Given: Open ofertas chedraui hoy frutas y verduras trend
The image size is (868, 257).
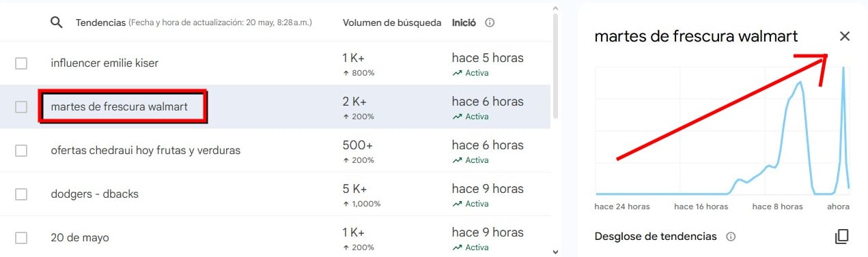Looking at the screenshot, I should [x=145, y=151].
